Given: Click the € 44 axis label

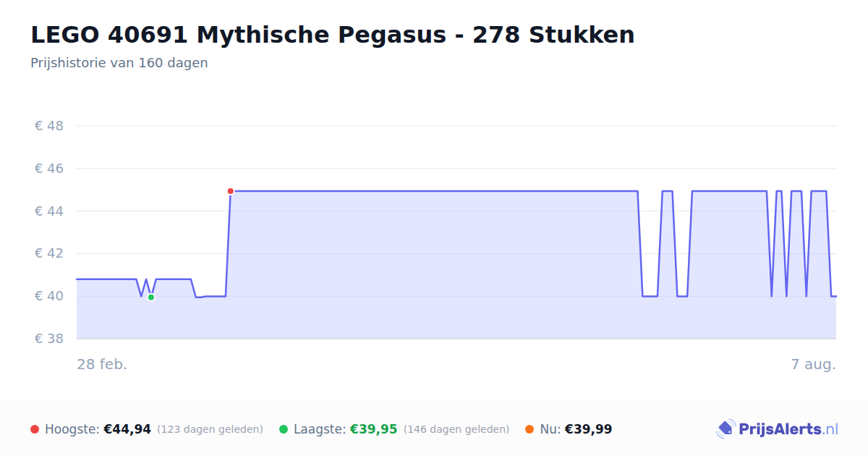Looking at the screenshot, I should click(49, 211).
